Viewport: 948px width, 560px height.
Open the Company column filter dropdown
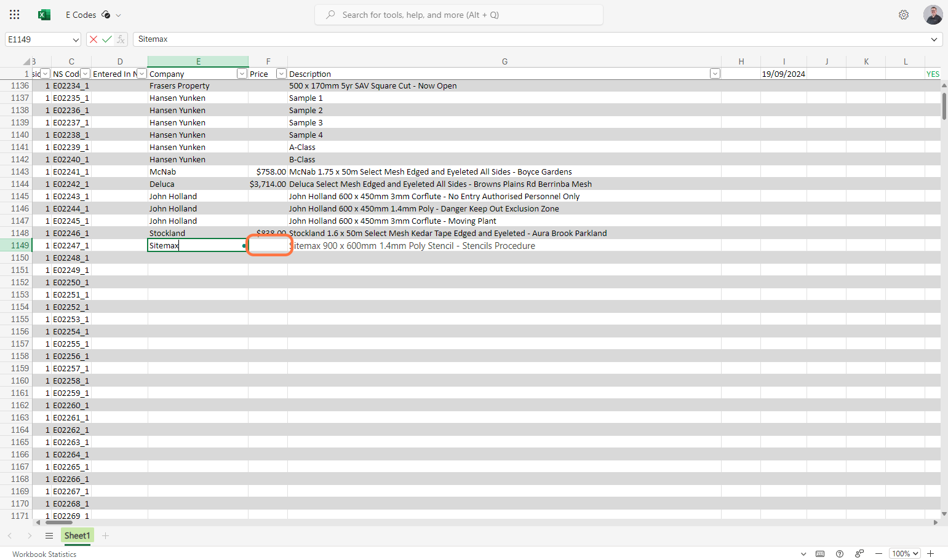tap(242, 74)
